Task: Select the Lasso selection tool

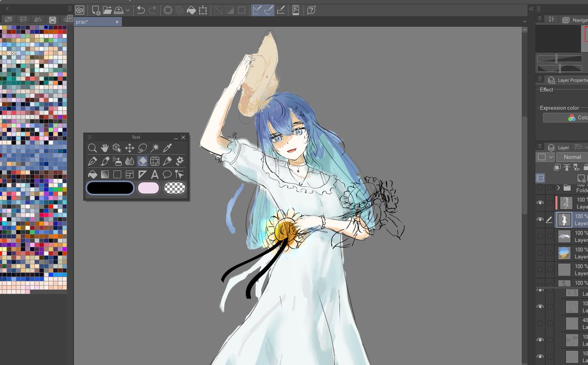Action: pos(143,148)
